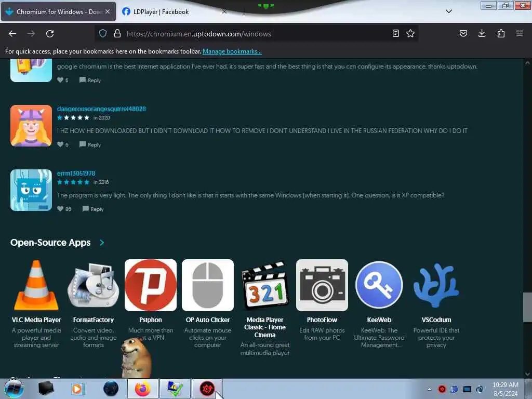Close the Chromium for Windows tab
Viewport: 532px width, 399px height.
pos(108,11)
